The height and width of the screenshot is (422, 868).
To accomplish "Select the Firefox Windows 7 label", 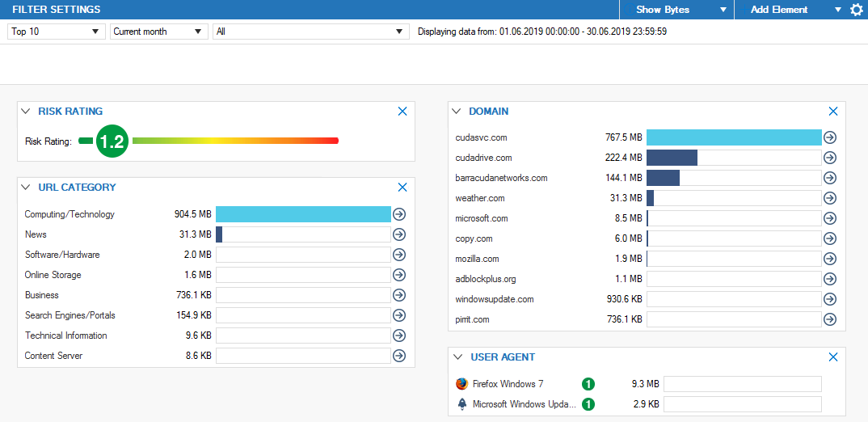I will pos(508,384).
